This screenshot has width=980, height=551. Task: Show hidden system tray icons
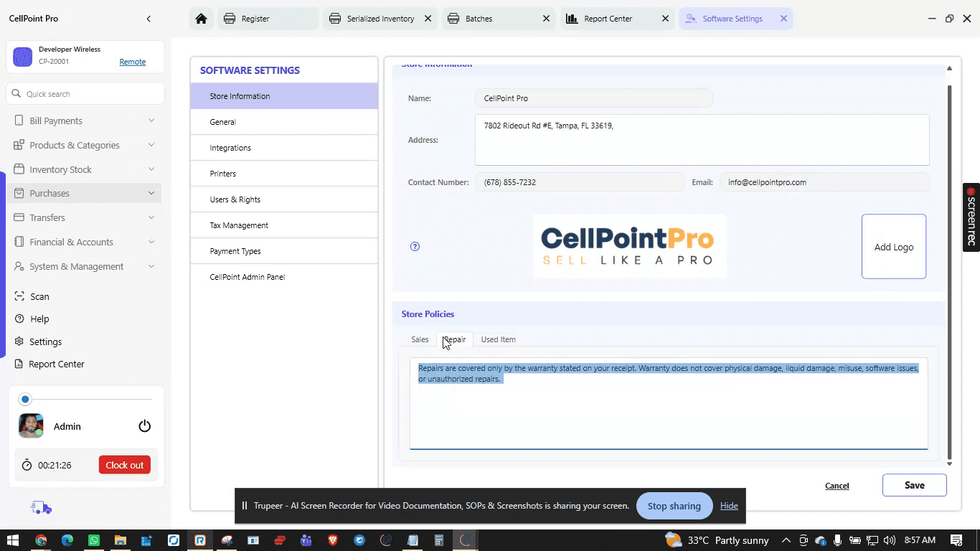786,540
